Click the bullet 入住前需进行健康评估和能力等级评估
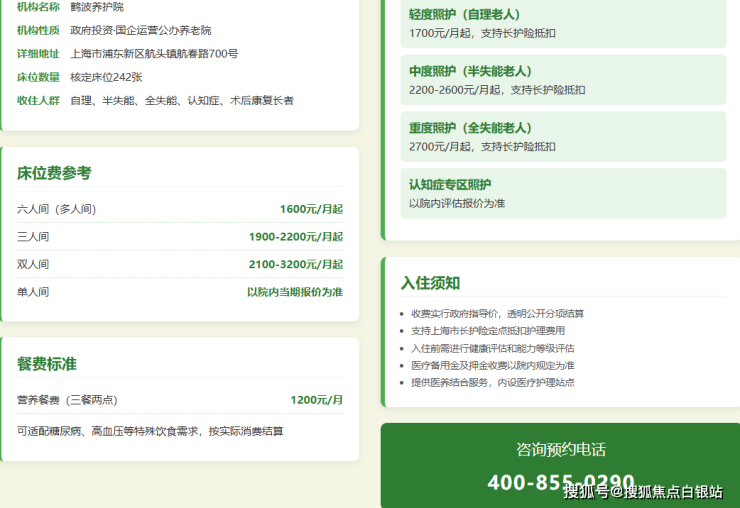The image size is (740, 508). [x=493, y=348]
